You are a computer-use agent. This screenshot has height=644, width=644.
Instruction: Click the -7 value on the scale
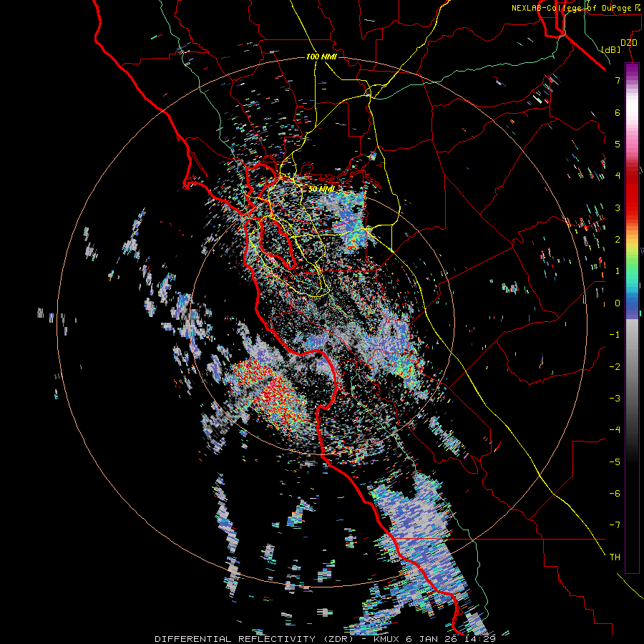click(x=615, y=525)
